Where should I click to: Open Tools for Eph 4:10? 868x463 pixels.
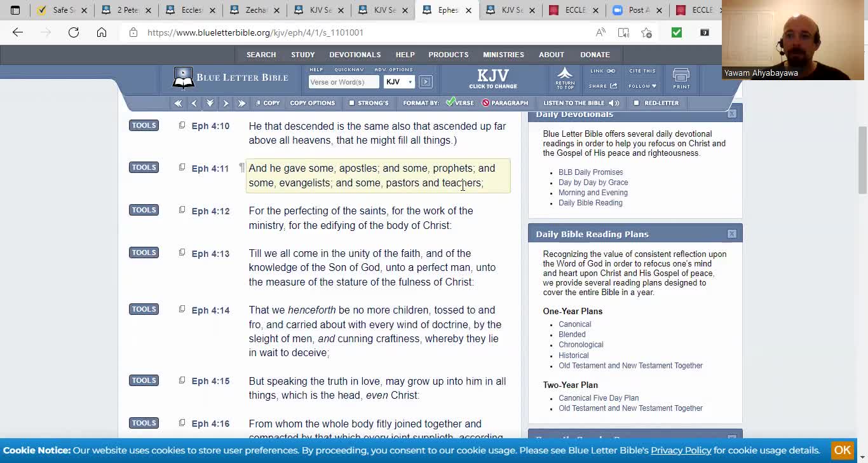[x=144, y=125]
